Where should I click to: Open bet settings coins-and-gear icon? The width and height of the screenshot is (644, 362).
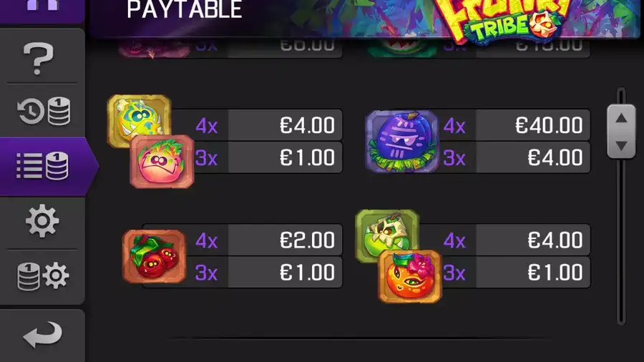pyautogui.click(x=43, y=276)
